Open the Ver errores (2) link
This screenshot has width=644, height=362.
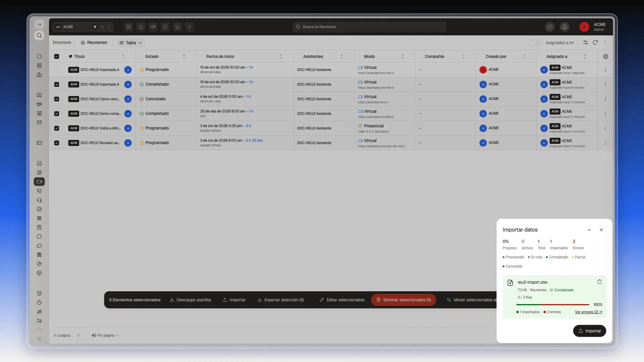[588, 312]
